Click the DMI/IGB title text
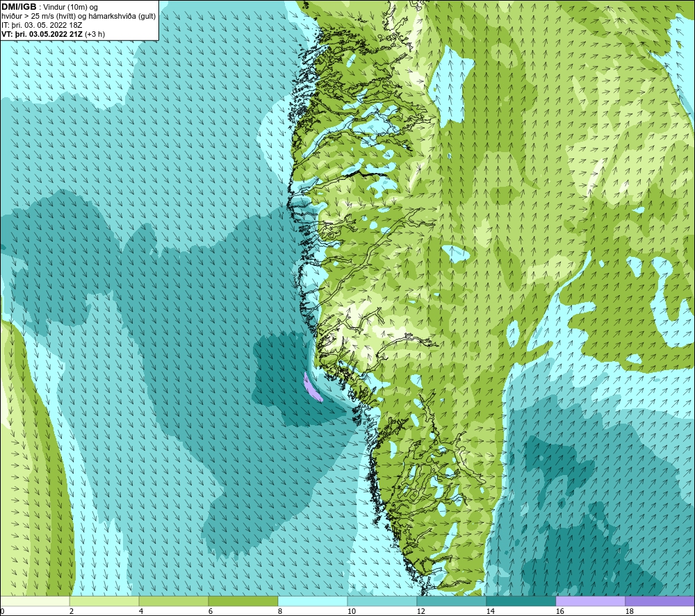 point(19,7)
